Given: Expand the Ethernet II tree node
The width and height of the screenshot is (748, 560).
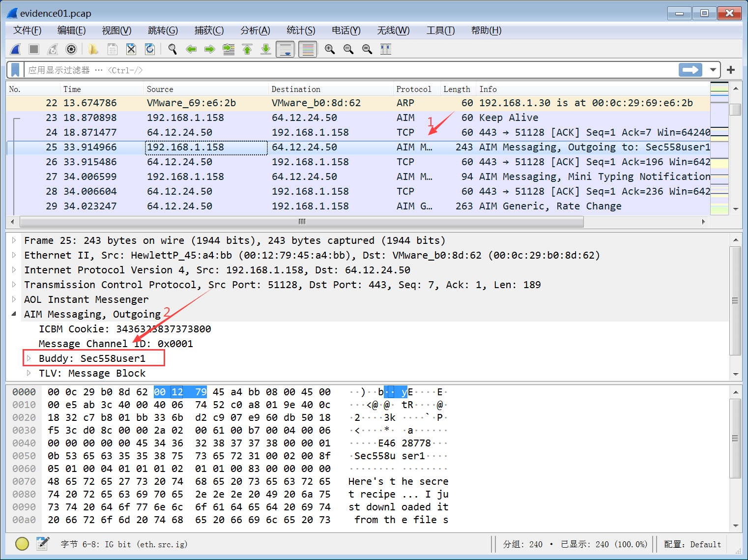Looking at the screenshot, I should coord(14,255).
